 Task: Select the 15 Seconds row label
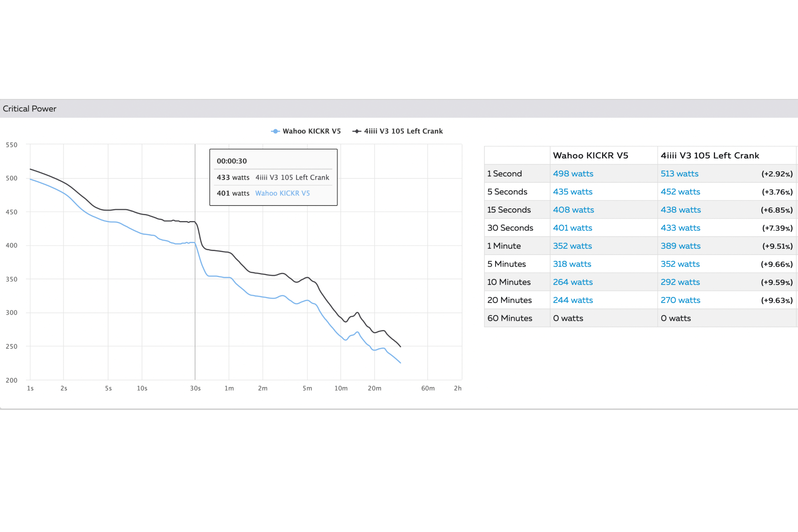pyautogui.click(x=509, y=210)
